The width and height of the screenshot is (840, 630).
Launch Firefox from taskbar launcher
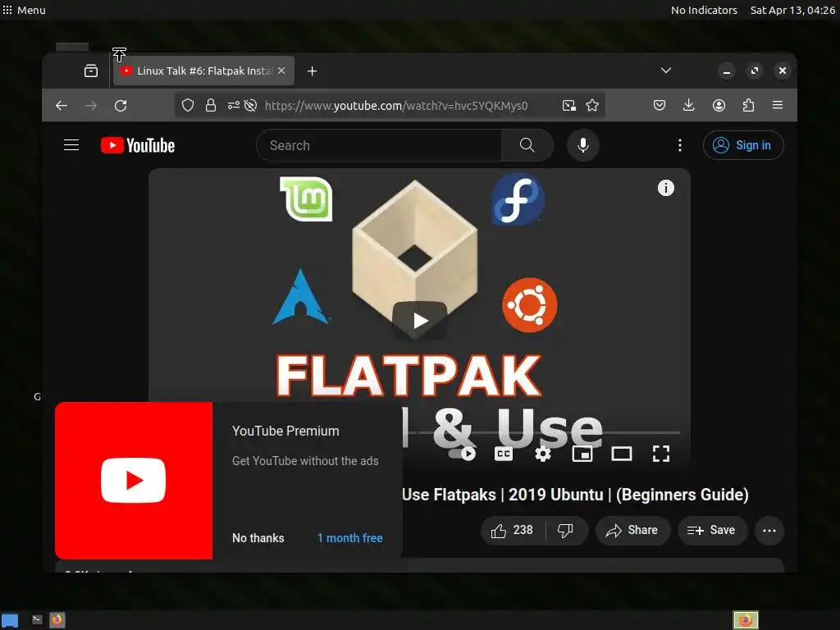tap(57, 620)
